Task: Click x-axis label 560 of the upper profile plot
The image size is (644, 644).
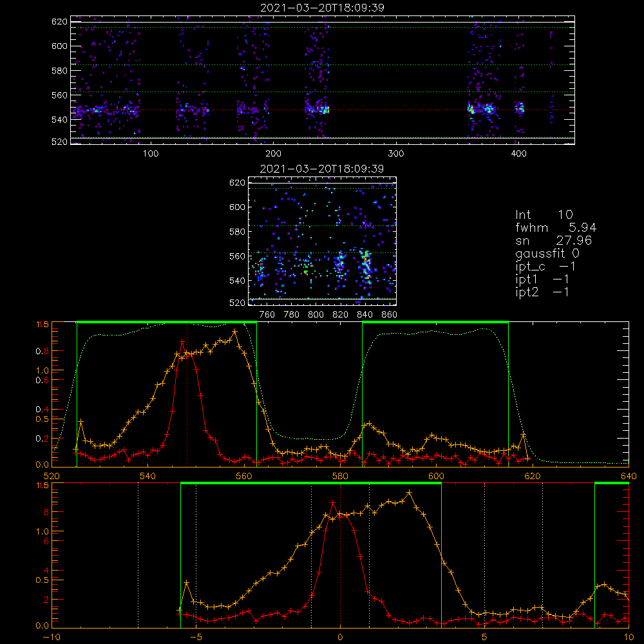Action: (x=244, y=476)
